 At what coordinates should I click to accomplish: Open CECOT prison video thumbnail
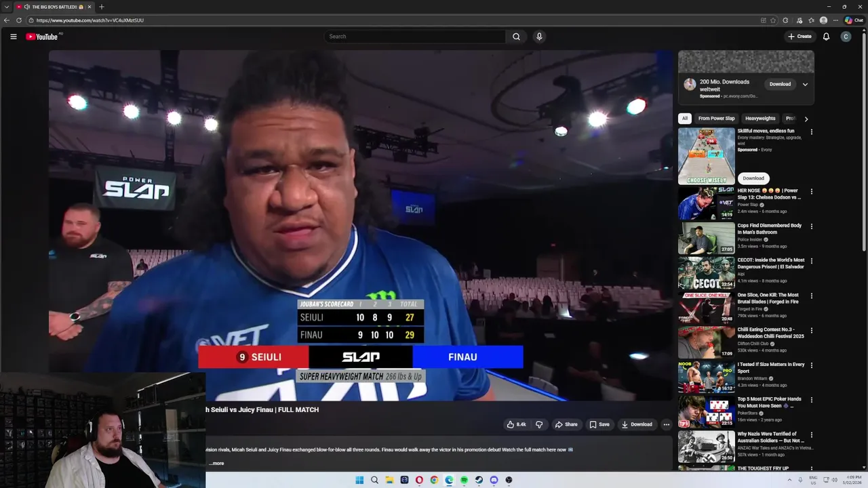(707, 272)
